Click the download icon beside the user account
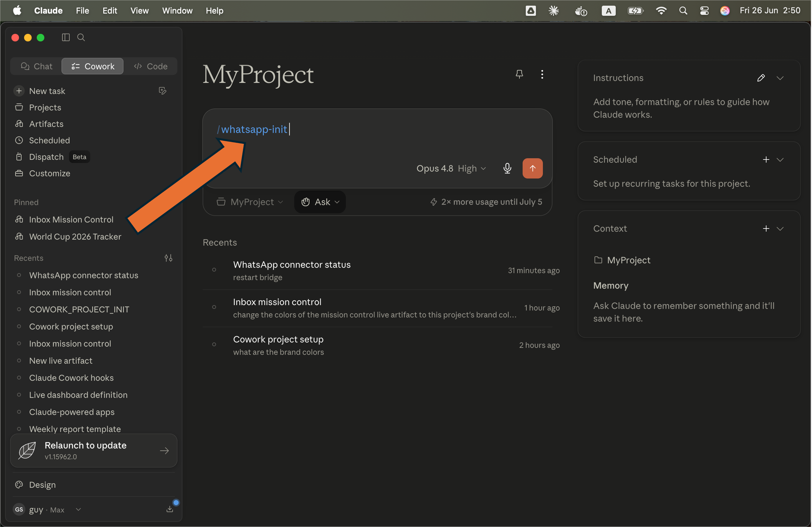The width and height of the screenshot is (812, 527). (x=170, y=509)
